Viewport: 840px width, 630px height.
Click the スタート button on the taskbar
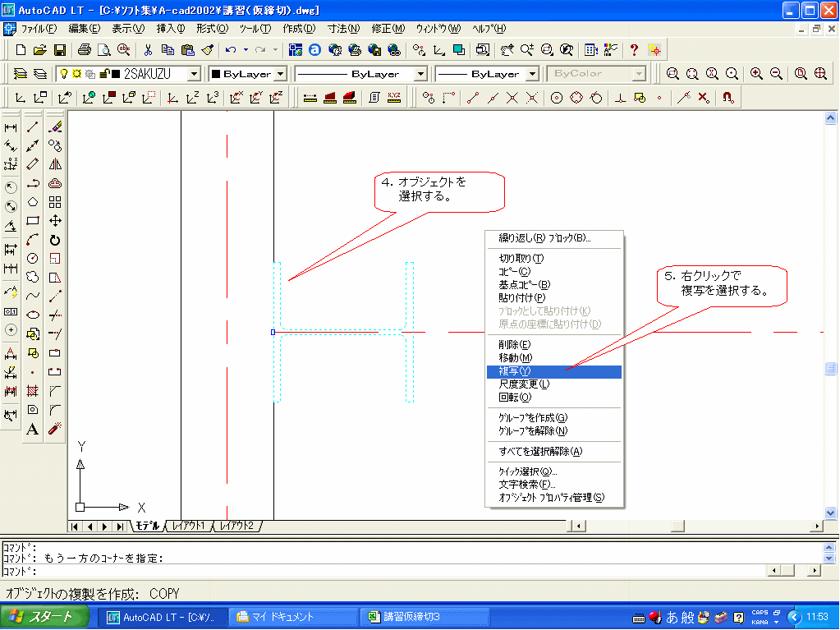coord(44,617)
